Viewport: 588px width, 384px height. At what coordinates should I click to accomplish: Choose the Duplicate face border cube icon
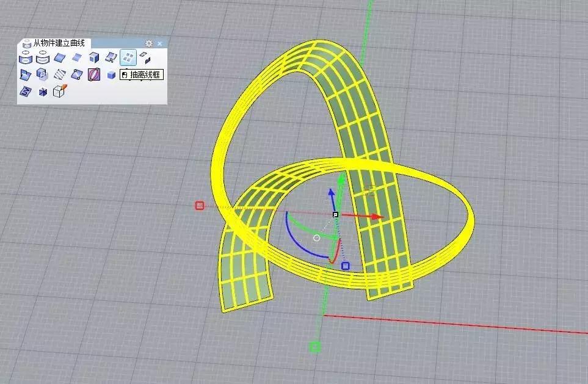[94, 58]
